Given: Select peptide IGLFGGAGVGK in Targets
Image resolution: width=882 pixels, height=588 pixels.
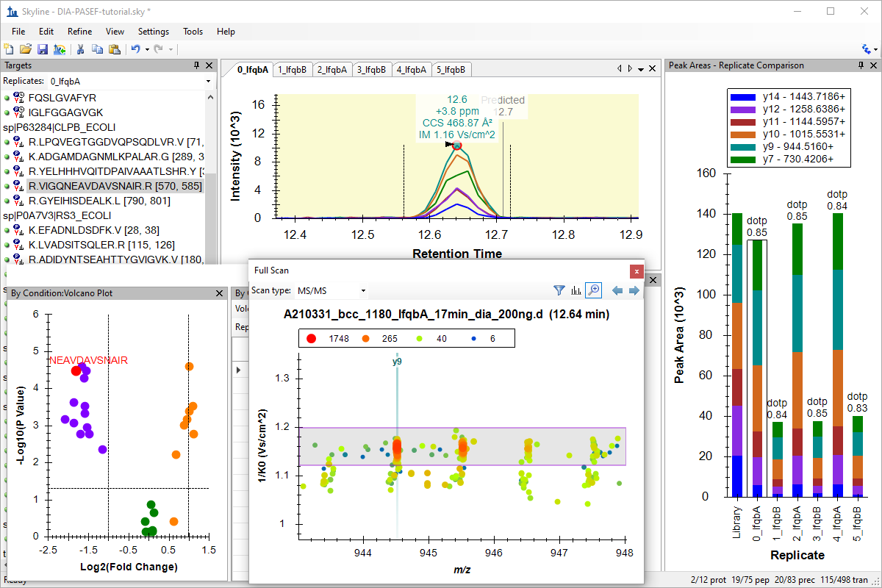Looking at the screenshot, I should click(65, 112).
